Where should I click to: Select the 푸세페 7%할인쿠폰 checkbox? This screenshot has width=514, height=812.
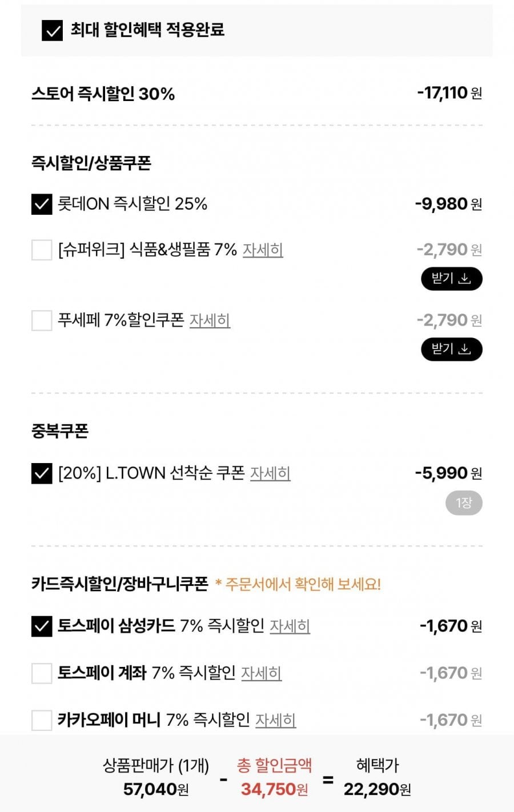coord(42,320)
